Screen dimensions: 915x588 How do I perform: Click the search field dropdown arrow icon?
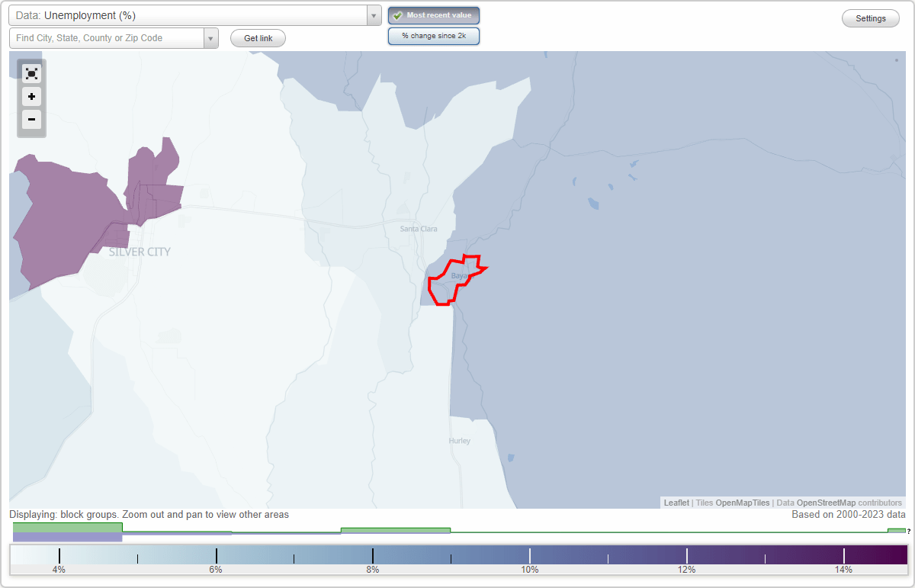click(x=210, y=37)
